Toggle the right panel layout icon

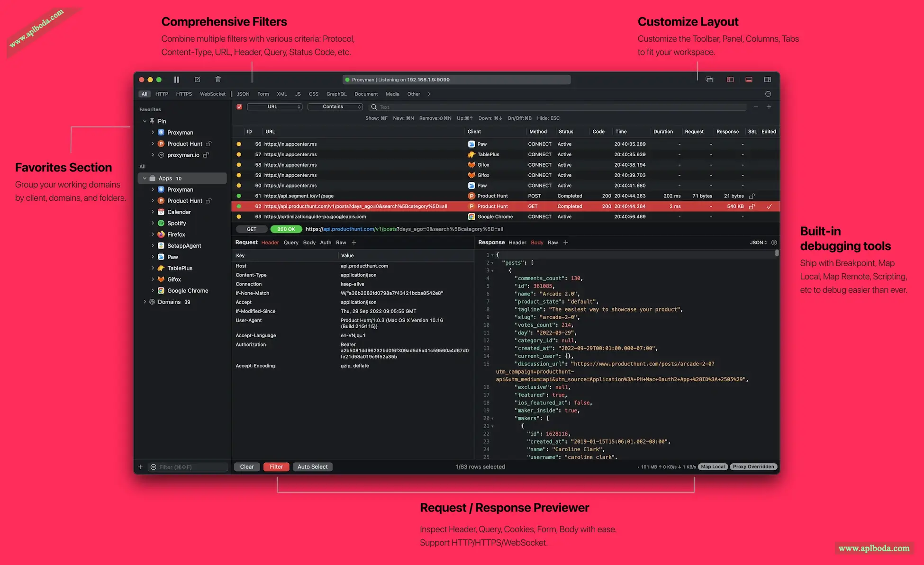point(767,80)
